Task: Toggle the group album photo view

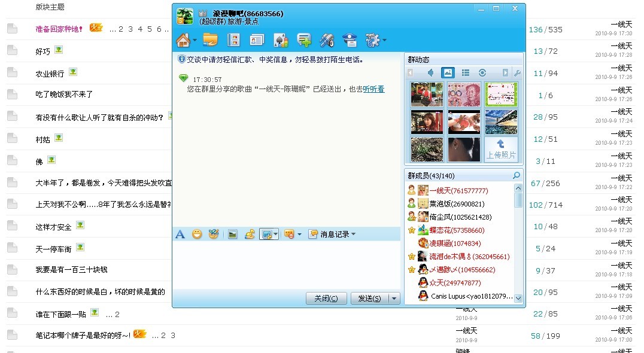Action: click(x=448, y=72)
